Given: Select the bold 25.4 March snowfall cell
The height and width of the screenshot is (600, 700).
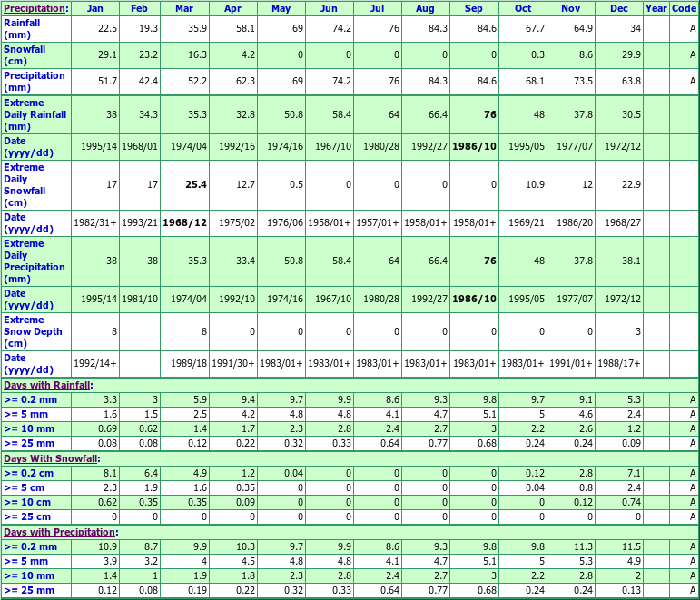Looking at the screenshot, I should [195, 185].
